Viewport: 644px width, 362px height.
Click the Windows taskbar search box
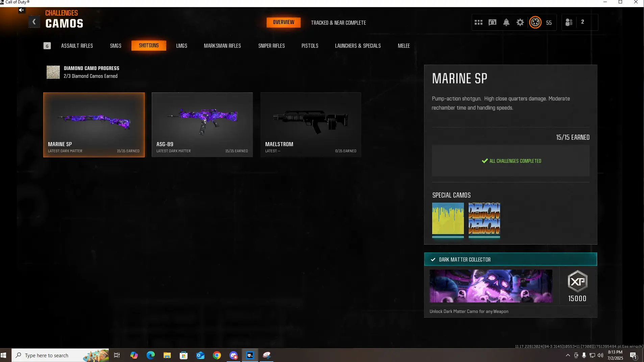point(60,355)
